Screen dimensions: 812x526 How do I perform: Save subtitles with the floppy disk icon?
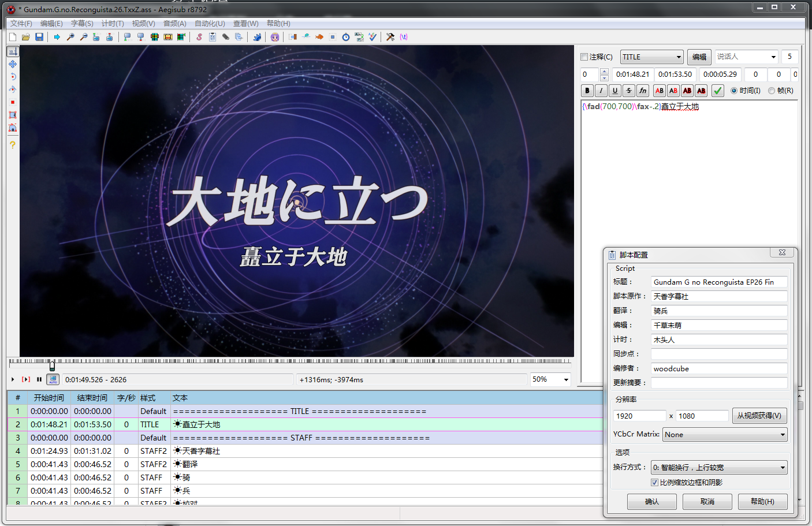pyautogui.click(x=39, y=37)
